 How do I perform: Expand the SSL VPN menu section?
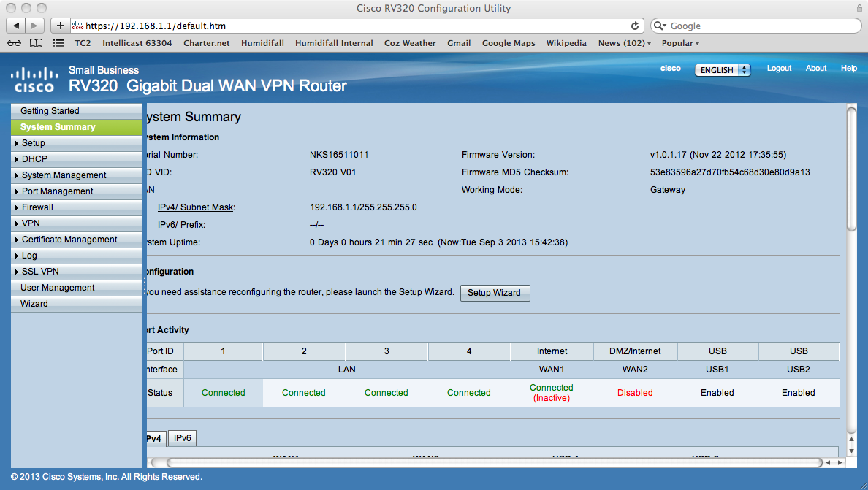pos(77,272)
